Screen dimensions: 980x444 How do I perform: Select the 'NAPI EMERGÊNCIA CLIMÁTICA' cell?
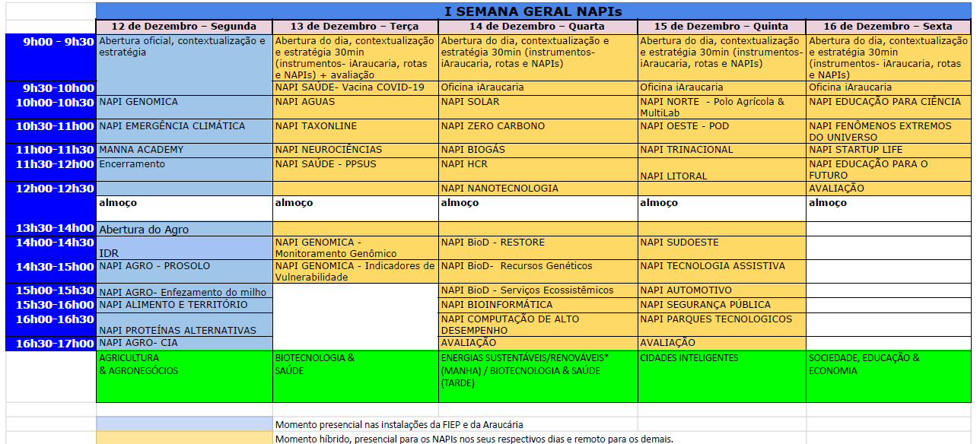185,131
